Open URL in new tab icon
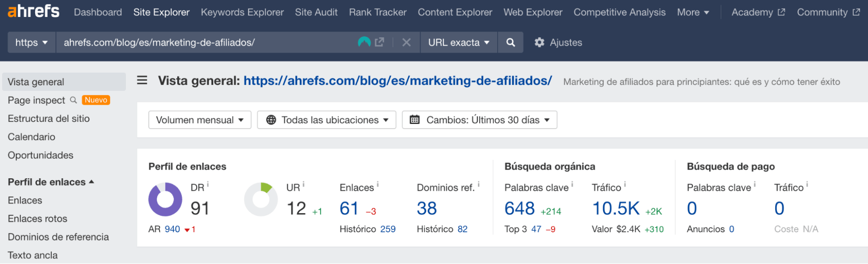Viewport: 868px width, 264px height. pos(380,42)
